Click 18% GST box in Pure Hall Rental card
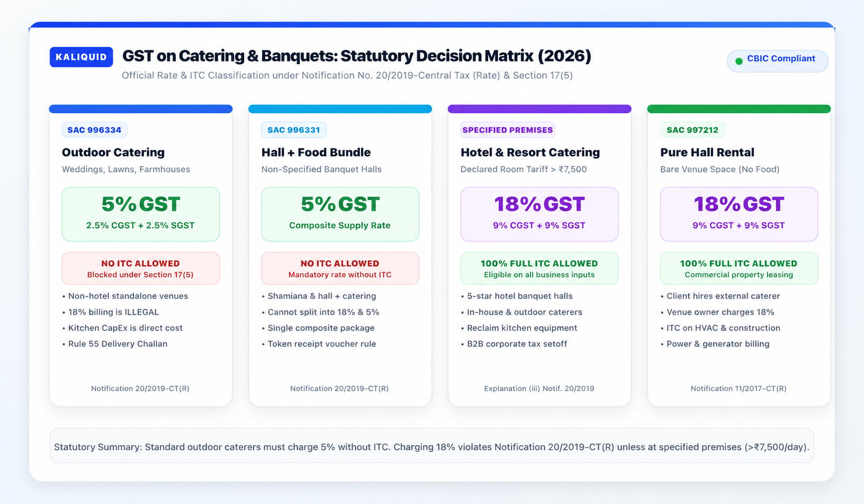 [739, 214]
